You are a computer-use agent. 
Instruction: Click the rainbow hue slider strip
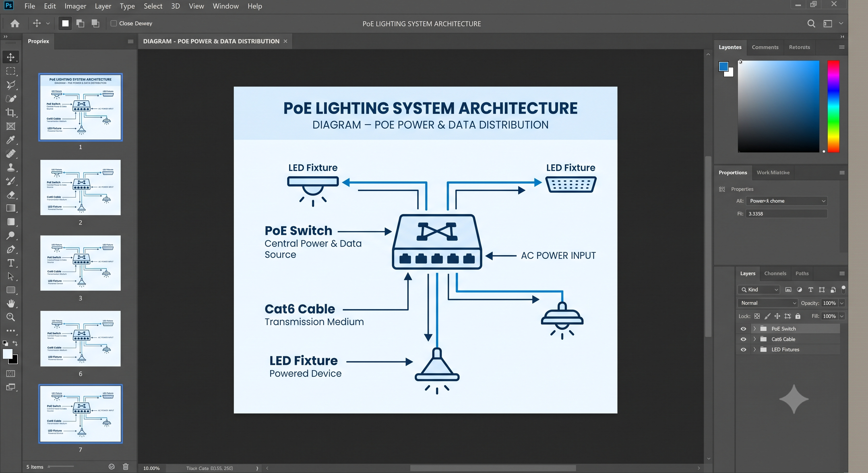[x=833, y=106]
